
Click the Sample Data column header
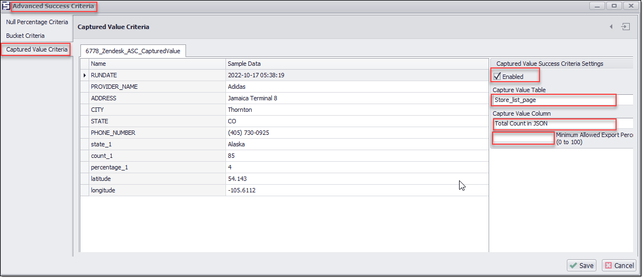tap(356, 64)
